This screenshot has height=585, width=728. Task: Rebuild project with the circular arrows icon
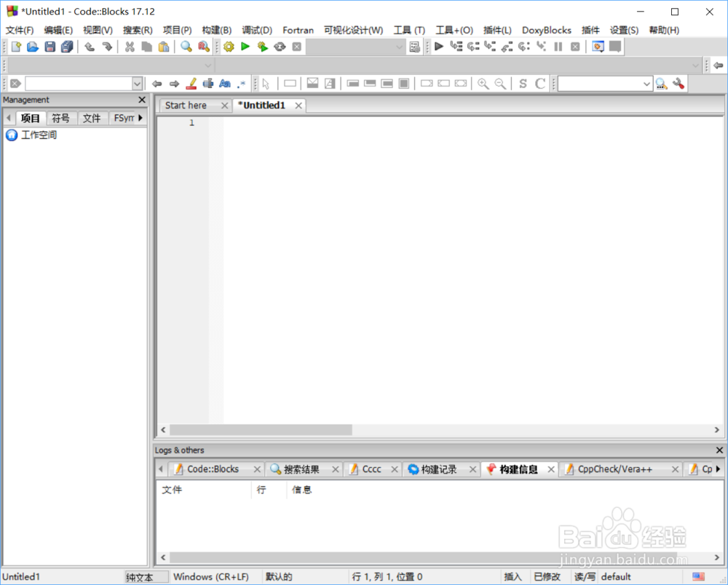click(x=280, y=47)
